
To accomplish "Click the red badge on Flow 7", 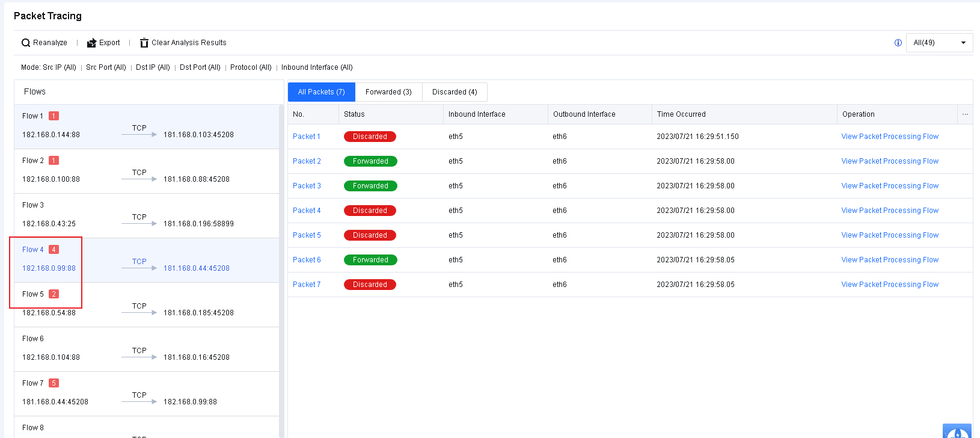I will (x=54, y=383).
